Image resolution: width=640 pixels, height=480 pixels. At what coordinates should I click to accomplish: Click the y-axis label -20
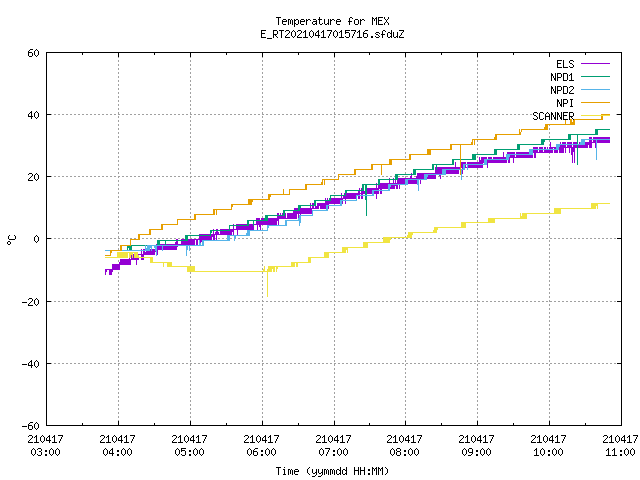(x=31, y=302)
